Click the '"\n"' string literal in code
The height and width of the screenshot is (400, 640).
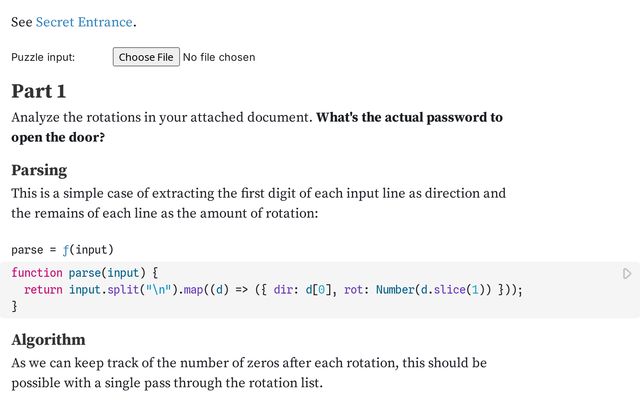coord(156,290)
